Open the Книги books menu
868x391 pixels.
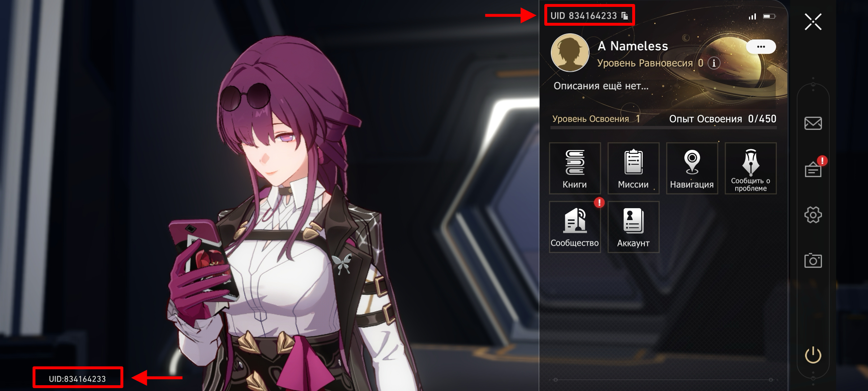click(575, 168)
